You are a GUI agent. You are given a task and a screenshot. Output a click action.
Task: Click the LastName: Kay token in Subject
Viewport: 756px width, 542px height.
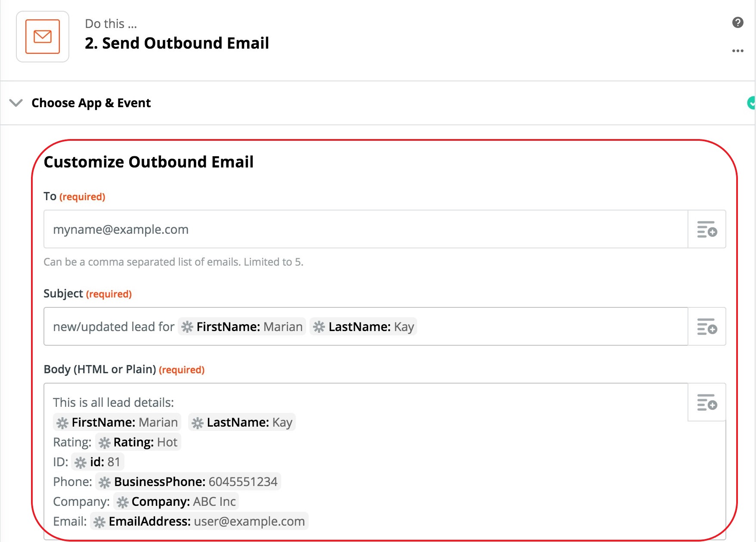click(363, 327)
